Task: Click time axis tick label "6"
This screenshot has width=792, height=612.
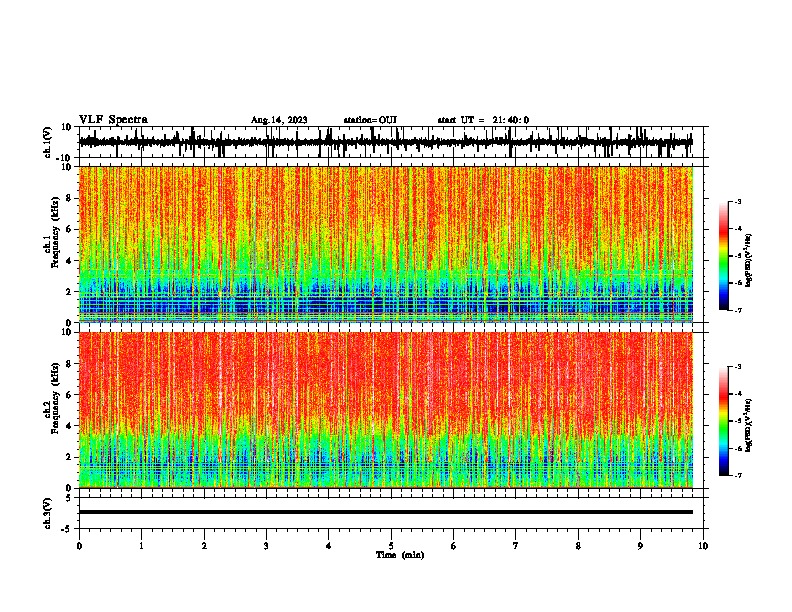Action: click(x=454, y=546)
